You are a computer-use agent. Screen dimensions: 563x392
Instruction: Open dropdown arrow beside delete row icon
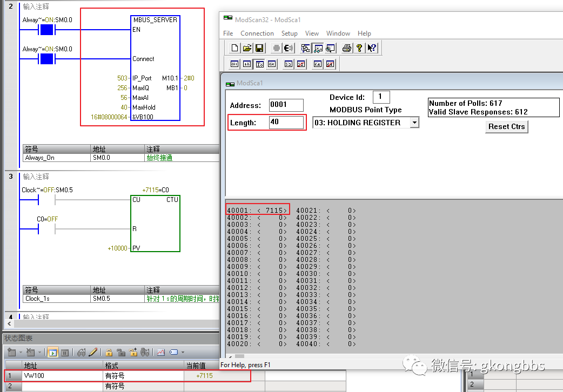pos(39,353)
